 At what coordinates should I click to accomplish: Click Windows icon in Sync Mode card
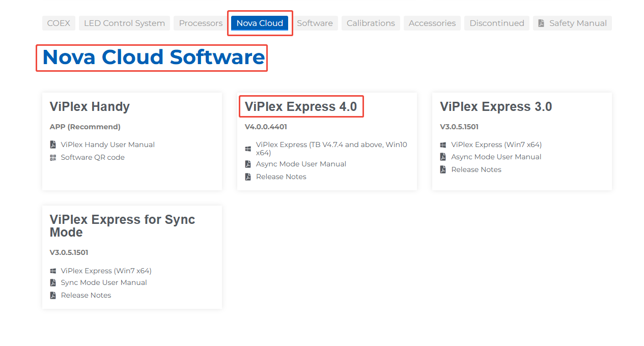(x=53, y=271)
